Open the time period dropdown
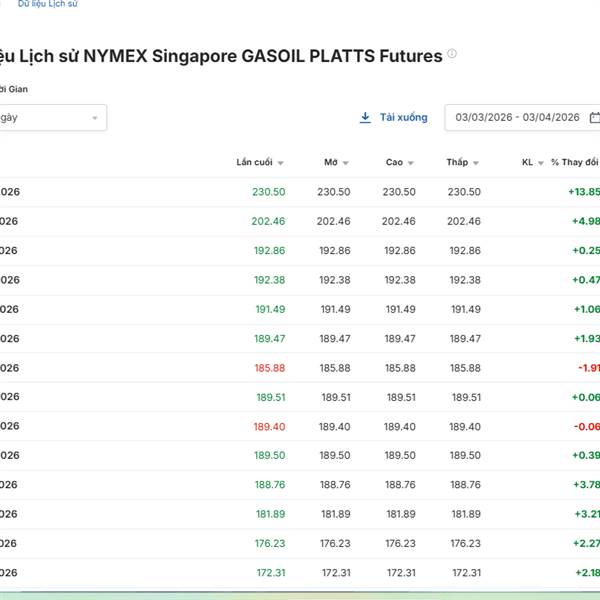Screen dimensions: 600x600 point(53,117)
